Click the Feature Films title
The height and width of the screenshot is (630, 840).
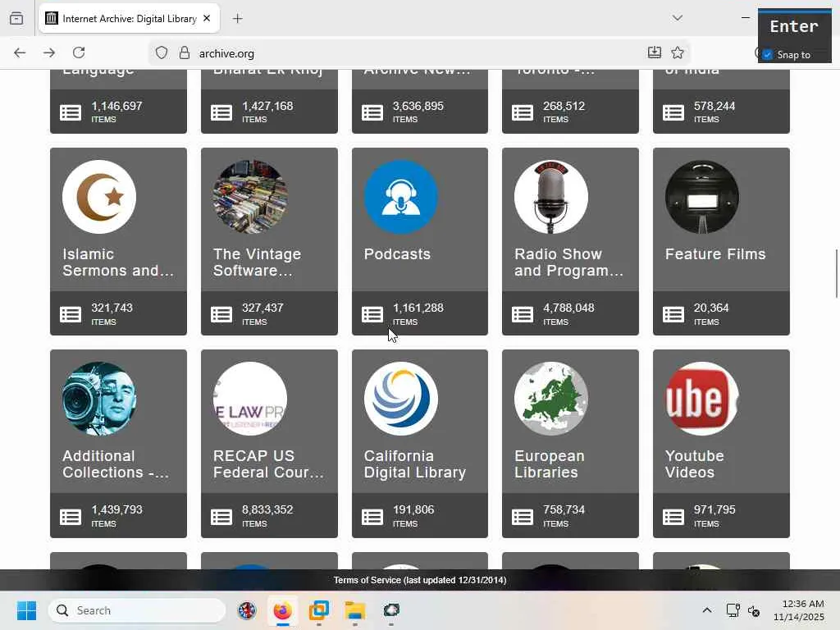pyautogui.click(x=715, y=254)
